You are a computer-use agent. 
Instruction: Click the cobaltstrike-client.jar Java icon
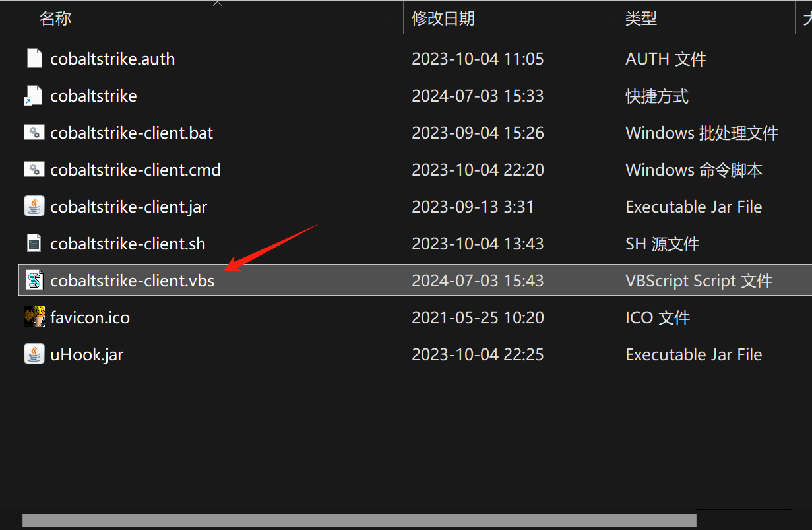coord(34,207)
